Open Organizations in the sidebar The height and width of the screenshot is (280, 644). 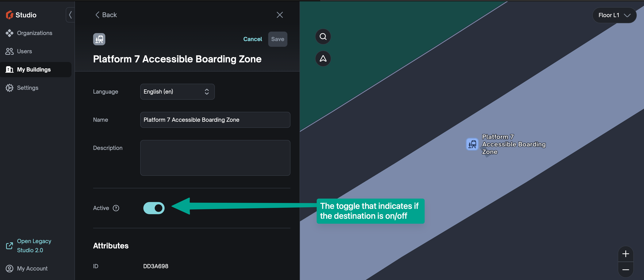[34, 33]
